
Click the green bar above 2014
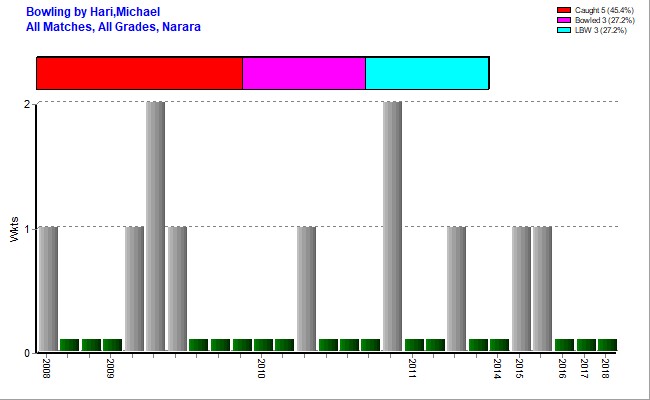(500, 345)
